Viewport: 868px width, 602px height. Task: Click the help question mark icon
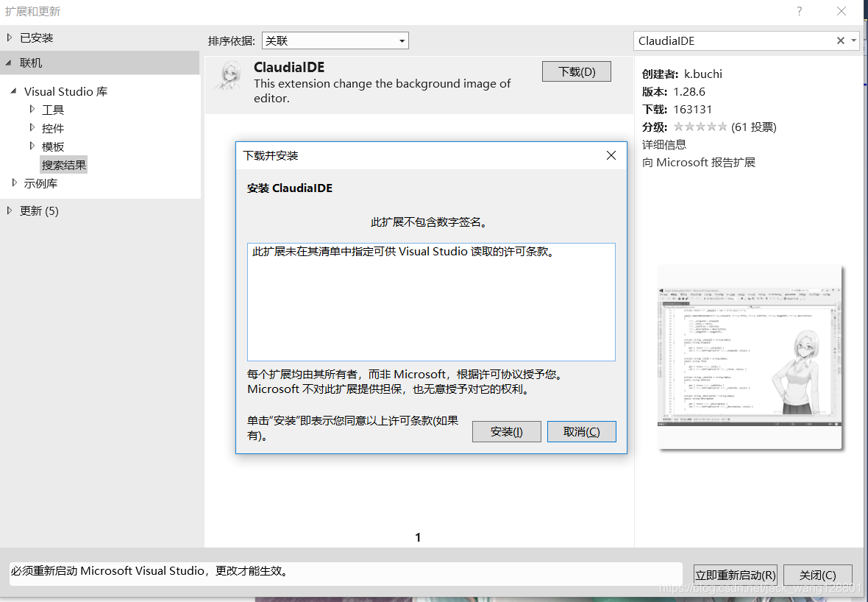(799, 12)
